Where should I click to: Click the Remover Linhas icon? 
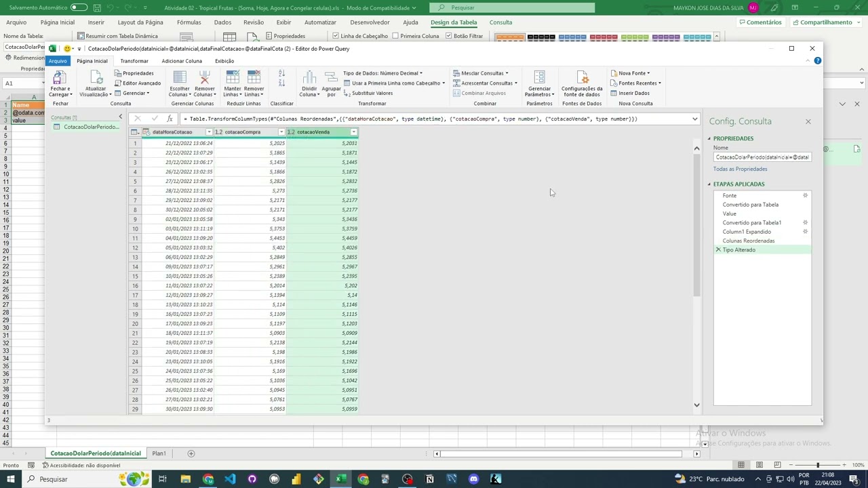tap(254, 77)
